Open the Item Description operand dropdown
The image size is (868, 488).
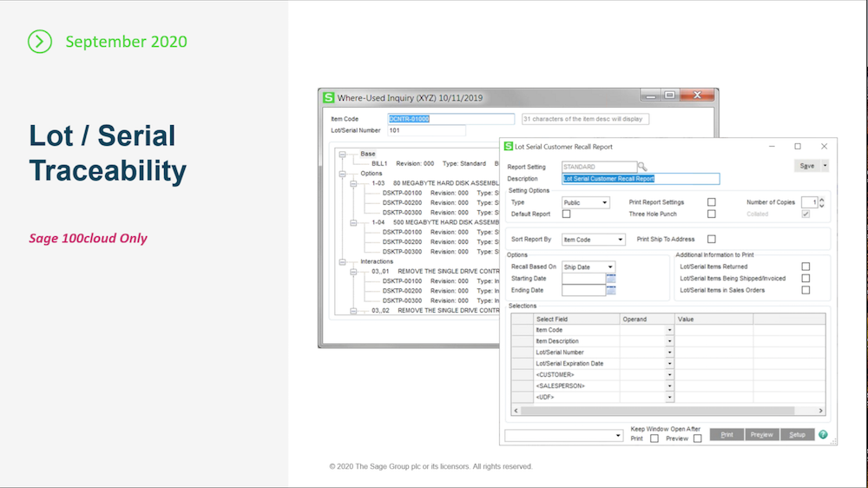669,341
